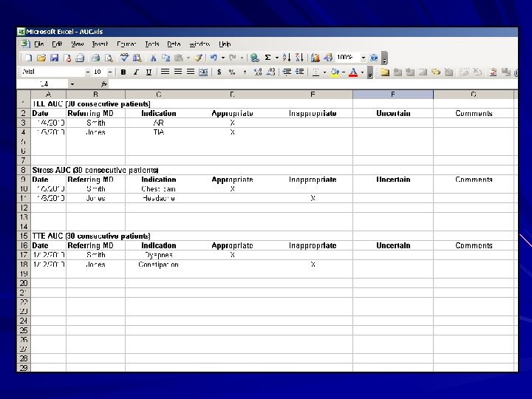This screenshot has width=532, height=399.
Task: Open the Font Color dropdown arrow
Action: click(x=362, y=72)
